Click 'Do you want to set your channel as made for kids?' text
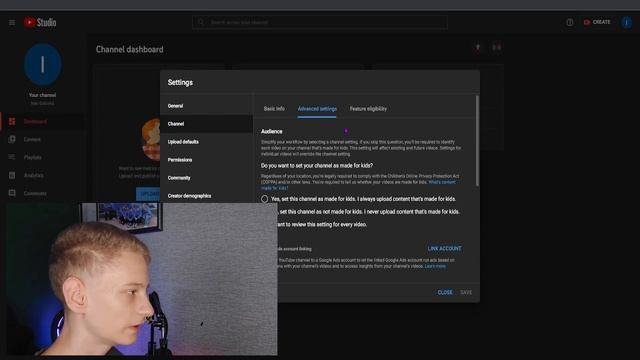640x360 pixels. [317, 166]
